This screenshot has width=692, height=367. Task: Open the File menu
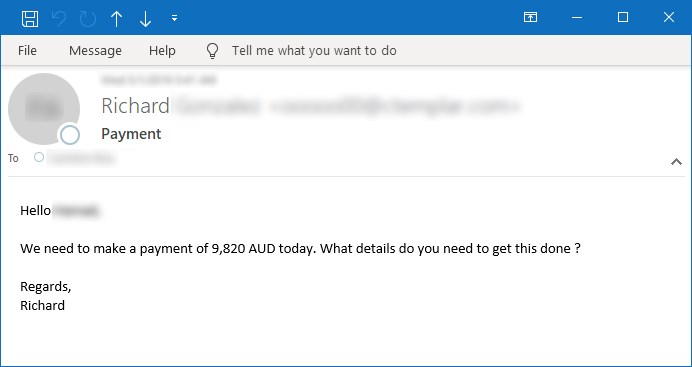click(x=27, y=51)
